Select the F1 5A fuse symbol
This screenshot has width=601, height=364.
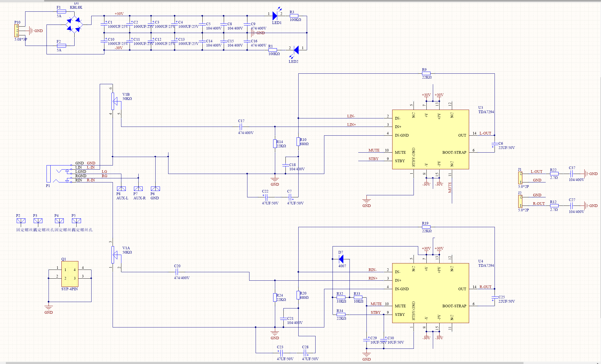click(61, 12)
